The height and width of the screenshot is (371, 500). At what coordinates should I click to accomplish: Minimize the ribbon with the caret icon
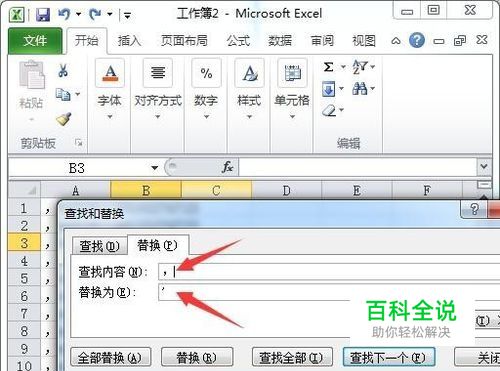click(396, 41)
